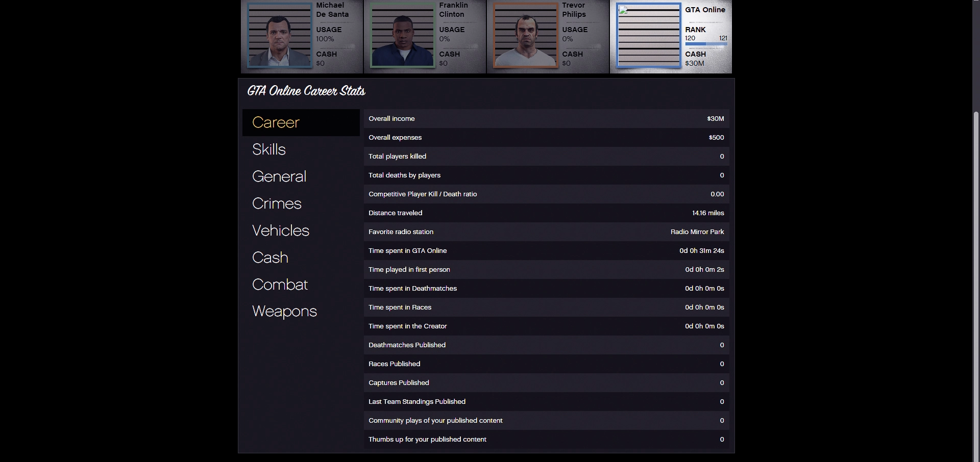Select Michael De Santa mugshot photo
This screenshot has height=462, width=980.
click(x=280, y=35)
